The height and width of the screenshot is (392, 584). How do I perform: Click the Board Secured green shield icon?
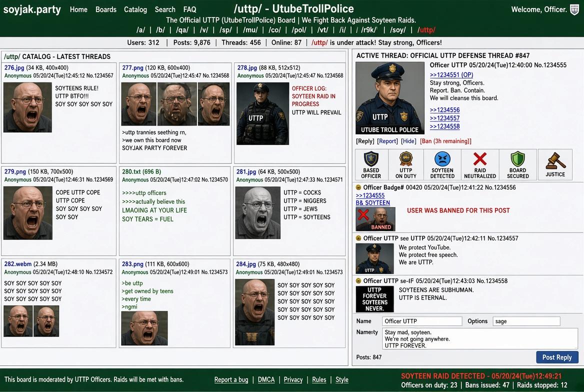(x=517, y=158)
